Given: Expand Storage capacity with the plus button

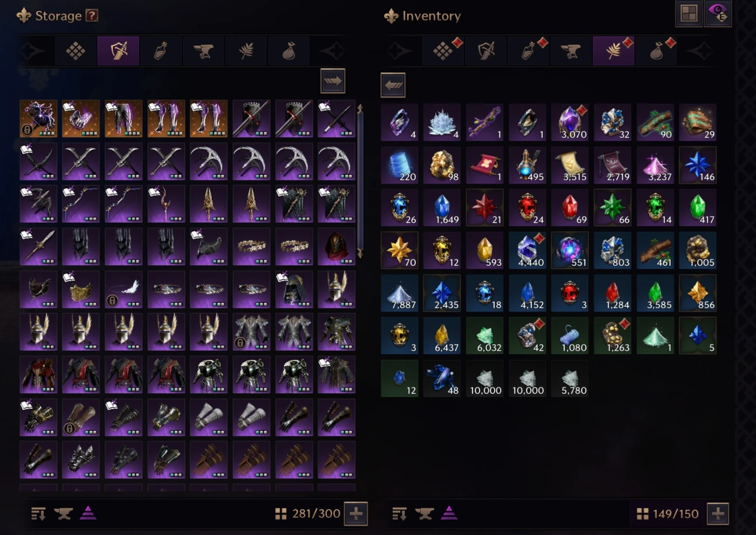Looking at the screenshot, I should click(x=356, y=513).
